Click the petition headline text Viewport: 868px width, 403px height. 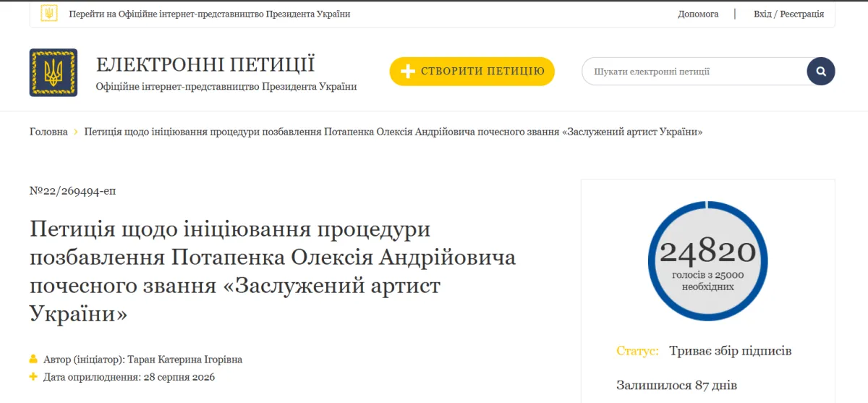coord(273,272)
